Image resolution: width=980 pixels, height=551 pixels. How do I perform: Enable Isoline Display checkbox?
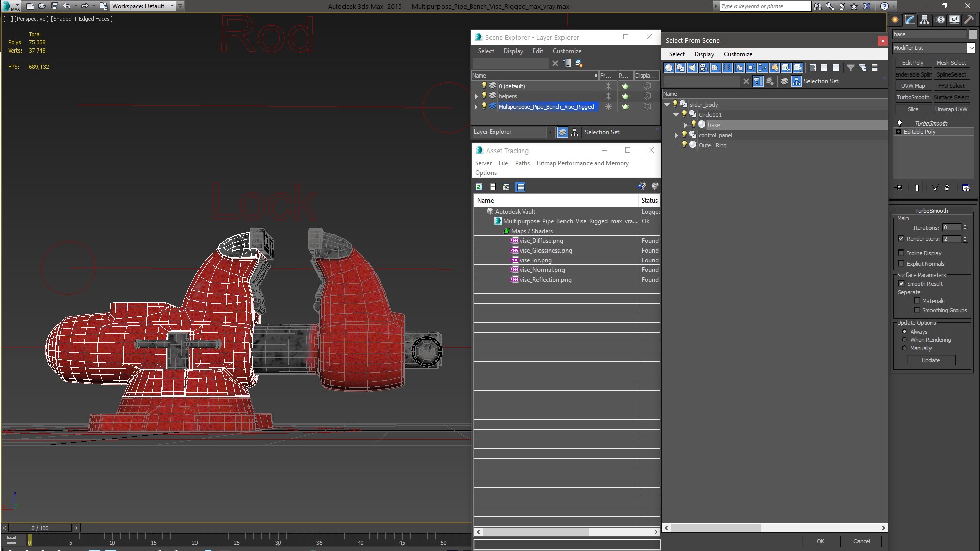[x=901, y=253]
